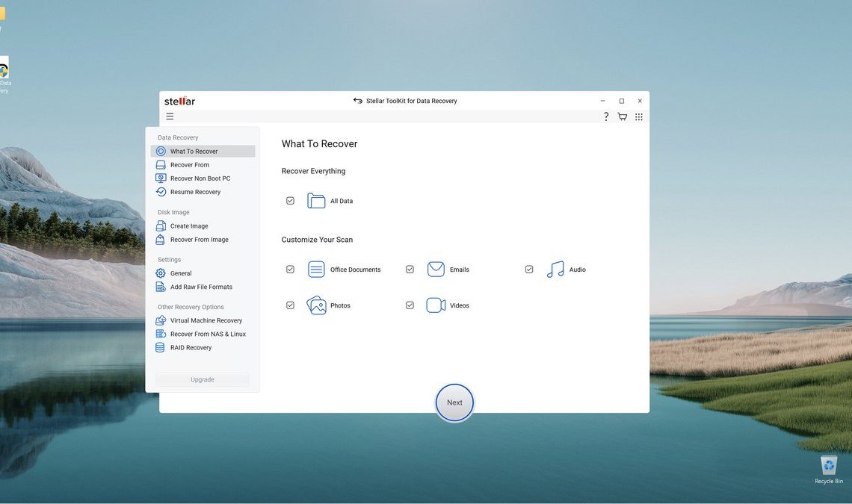The image size is (852, 504).
Task: Select Create Image in sidebar
Action: pyautogui.click(x=189, y=226)
